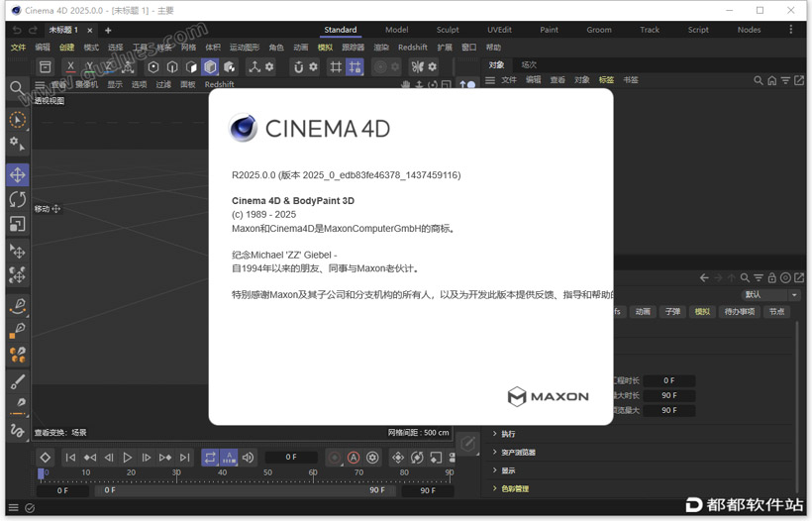This screenshot has height=521, width=812.
Task: Click the live selection tool icon
Action: 18,120
